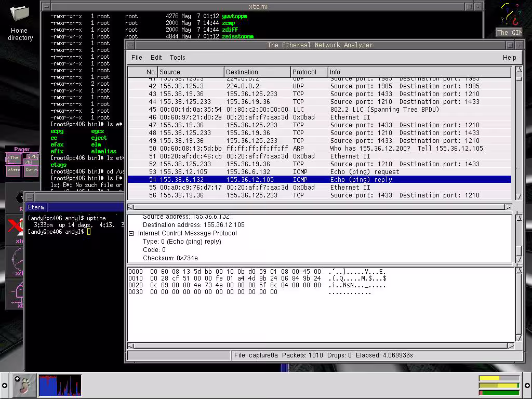Sort packets by Source column header
Screen dimensions: 532x399
tap(191, 72)
